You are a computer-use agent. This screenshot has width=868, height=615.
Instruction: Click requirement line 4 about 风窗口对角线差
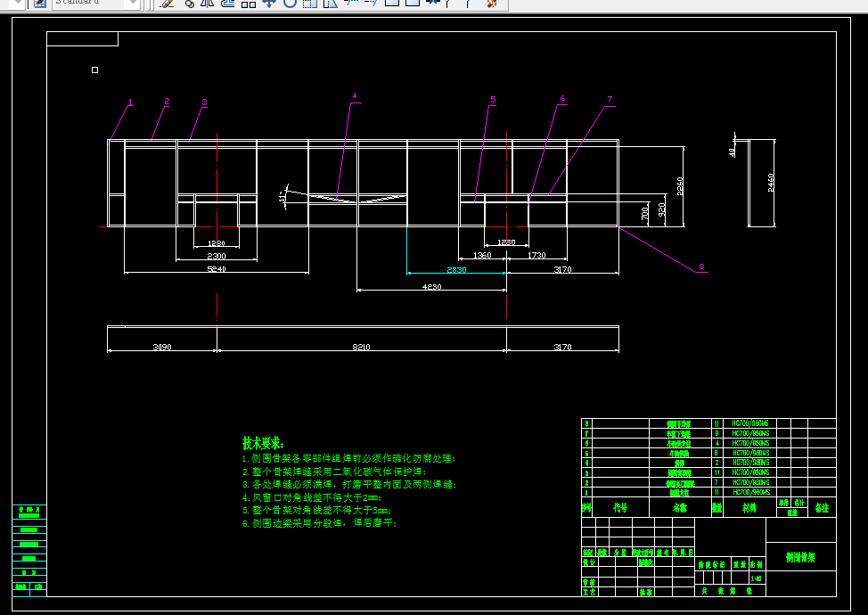(312, 497)
